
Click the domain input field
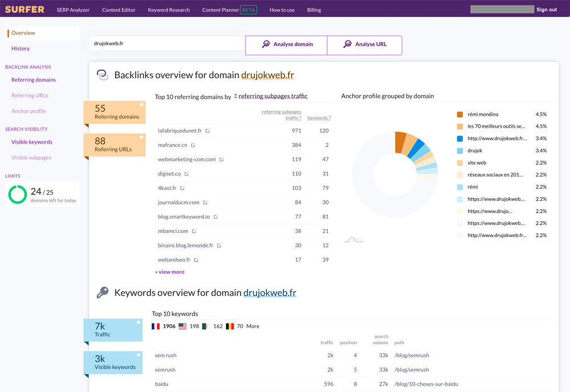(167, 44)
